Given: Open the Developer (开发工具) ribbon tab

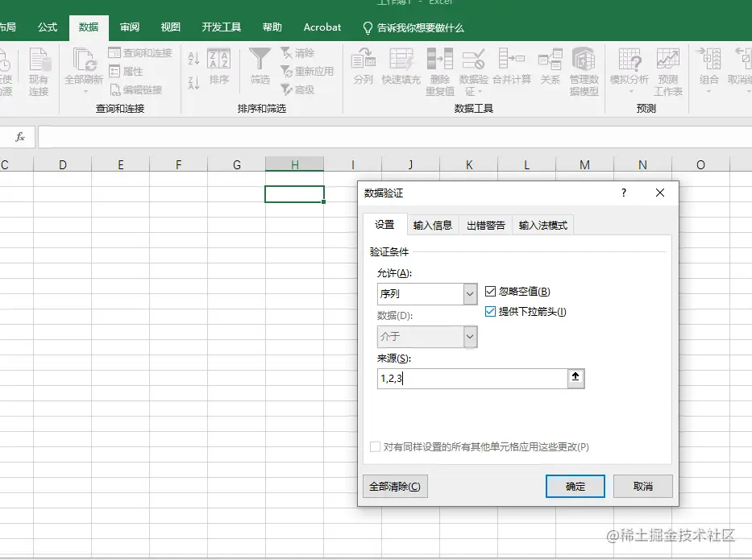Looking at the screenshot, I should click(x=221, y=27).
